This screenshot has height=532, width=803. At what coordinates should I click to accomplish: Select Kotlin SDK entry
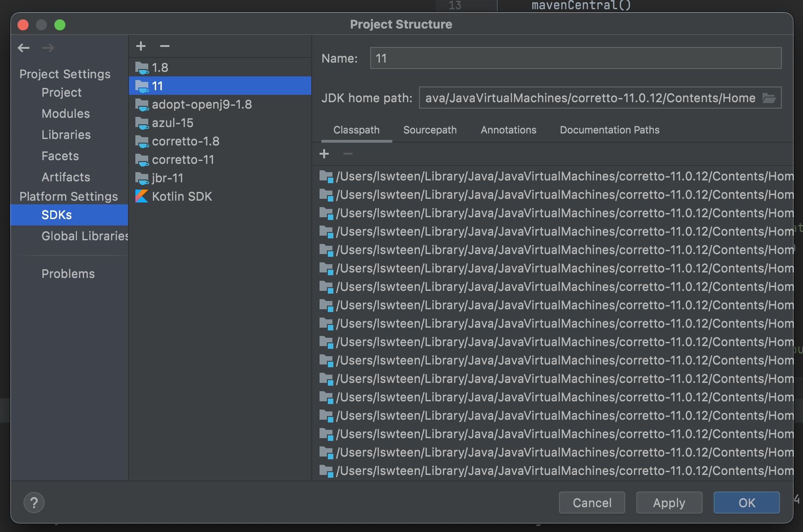[x=220, y=197]
